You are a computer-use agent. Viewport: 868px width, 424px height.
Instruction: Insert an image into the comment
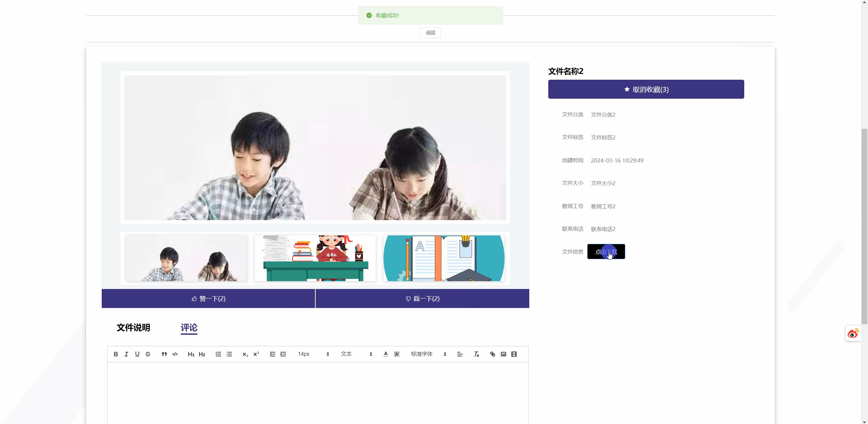pyautogui.click(x=504, y=354)
